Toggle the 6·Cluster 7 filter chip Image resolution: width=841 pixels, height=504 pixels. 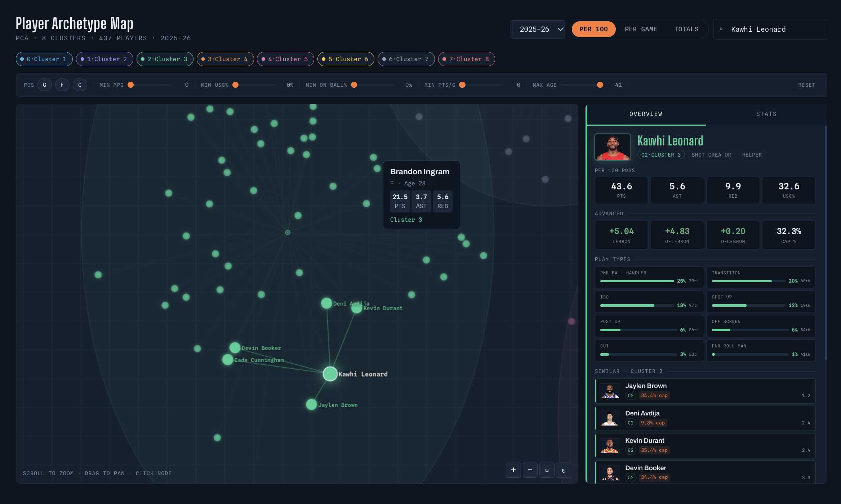(x=406, y=59)
